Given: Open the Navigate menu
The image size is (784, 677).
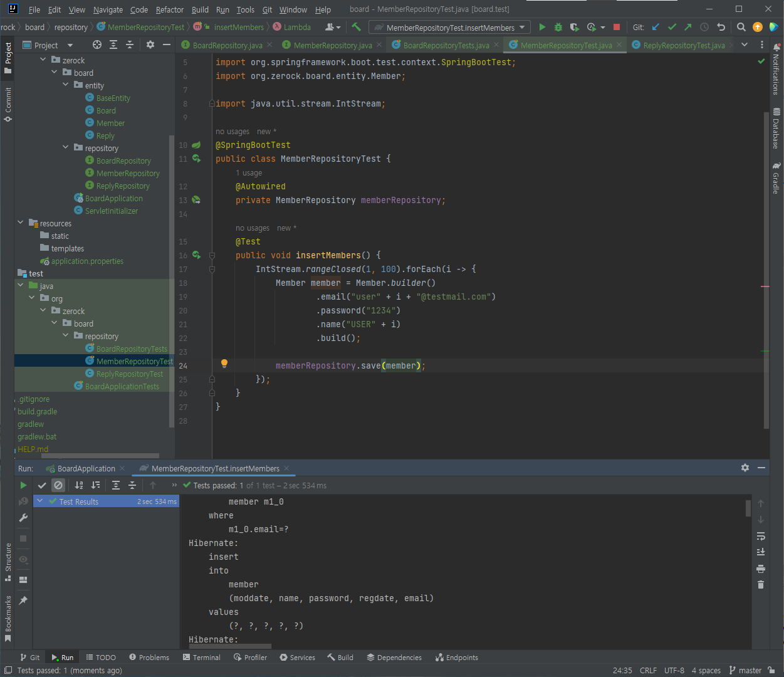Looking at the screenshot, I should pos(108,9).
